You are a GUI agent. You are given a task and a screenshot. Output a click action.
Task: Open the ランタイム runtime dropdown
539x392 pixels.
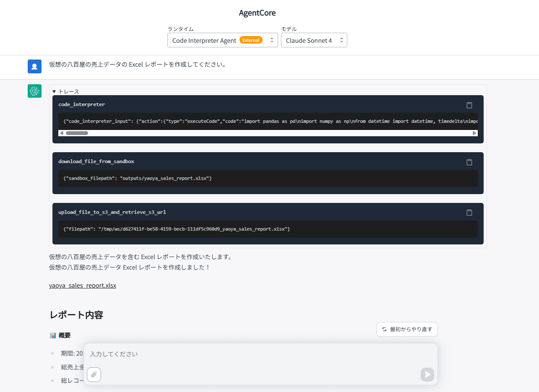click(x=222, y=40)
